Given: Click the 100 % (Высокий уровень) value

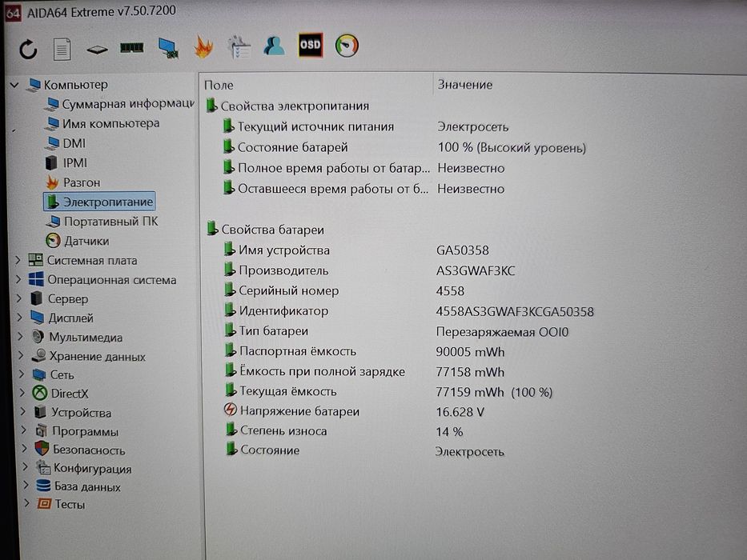Looking at the screenshot, I should coord(512,148).
